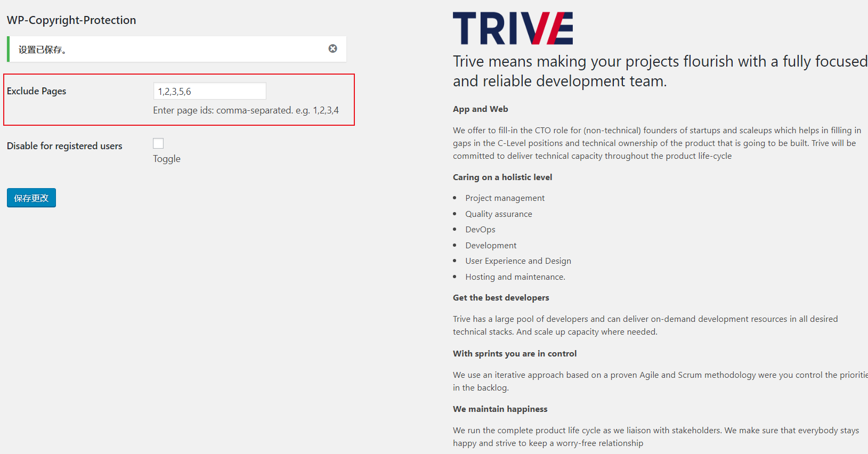Viewport: 868px width, 454px height.
Task: Click 'We run the complete product life cycle' paragraph
Action: (656, 437)
